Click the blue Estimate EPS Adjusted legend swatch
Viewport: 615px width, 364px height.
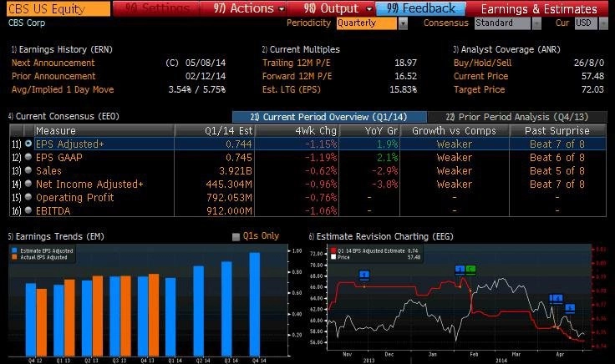14,250
